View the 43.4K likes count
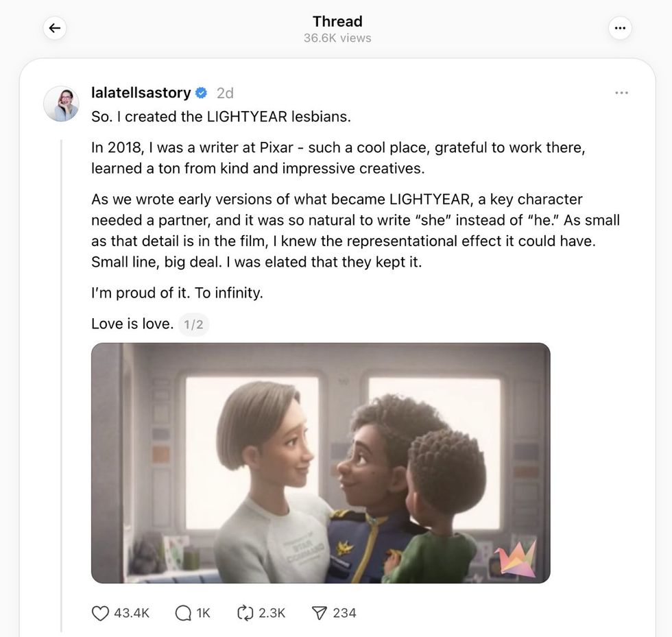The height and width of the screenshot is (637, 672). point(132,613)
